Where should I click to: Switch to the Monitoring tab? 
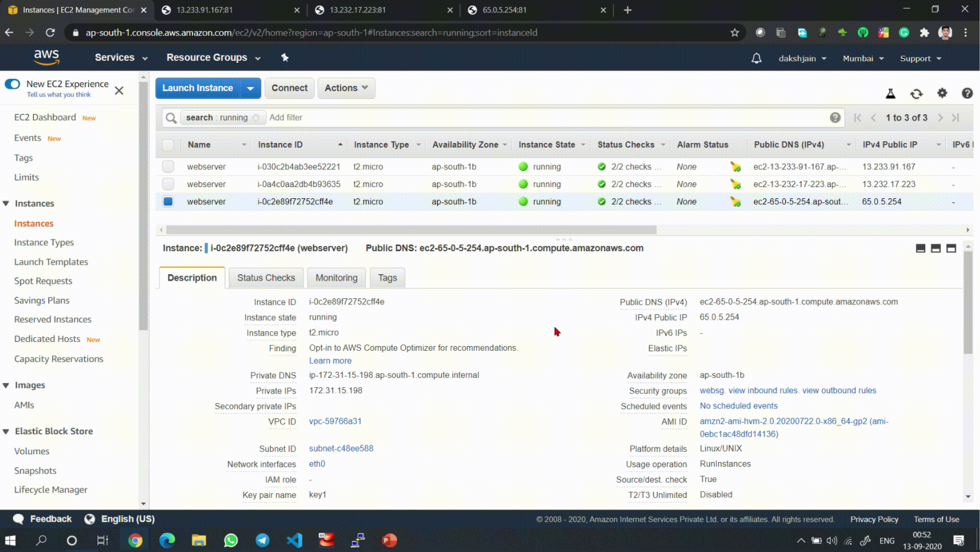tap(336, 277)
